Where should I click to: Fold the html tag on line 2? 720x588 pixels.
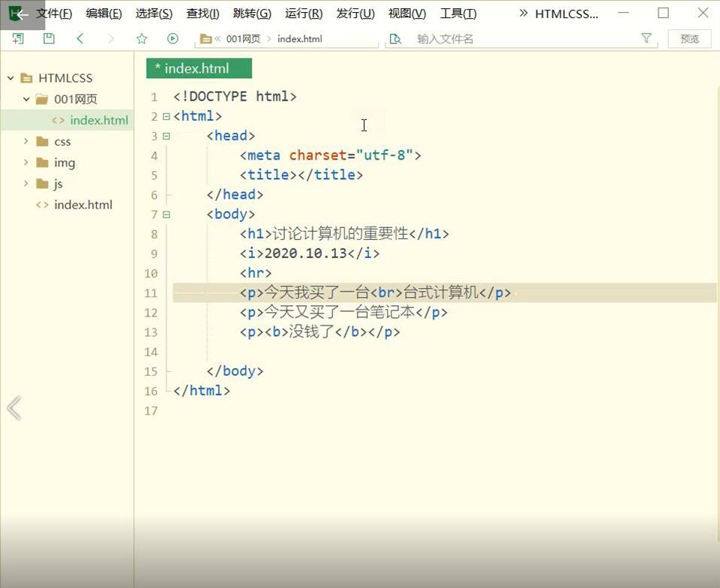(166, 116)
